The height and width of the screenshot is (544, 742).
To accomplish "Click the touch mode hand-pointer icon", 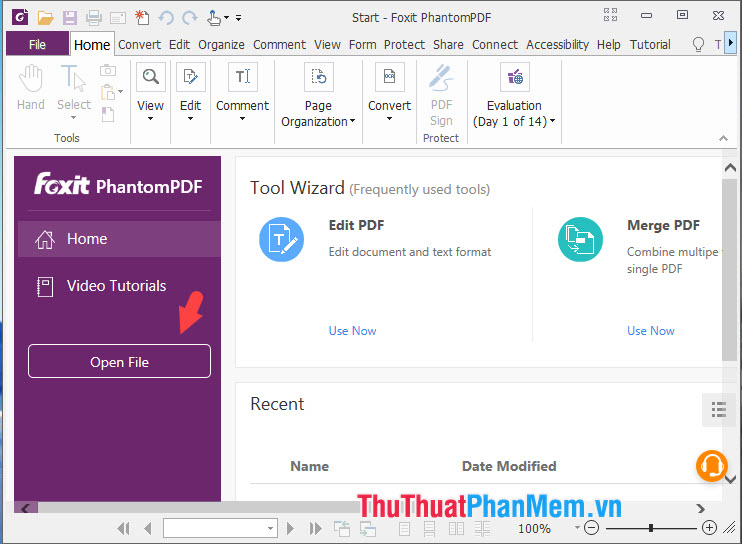I will tap(213, 18).
